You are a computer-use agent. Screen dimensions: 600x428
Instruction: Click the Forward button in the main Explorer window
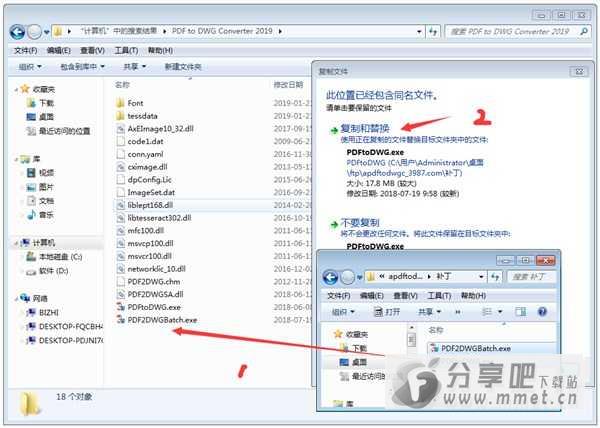click(x=34, y=31)
